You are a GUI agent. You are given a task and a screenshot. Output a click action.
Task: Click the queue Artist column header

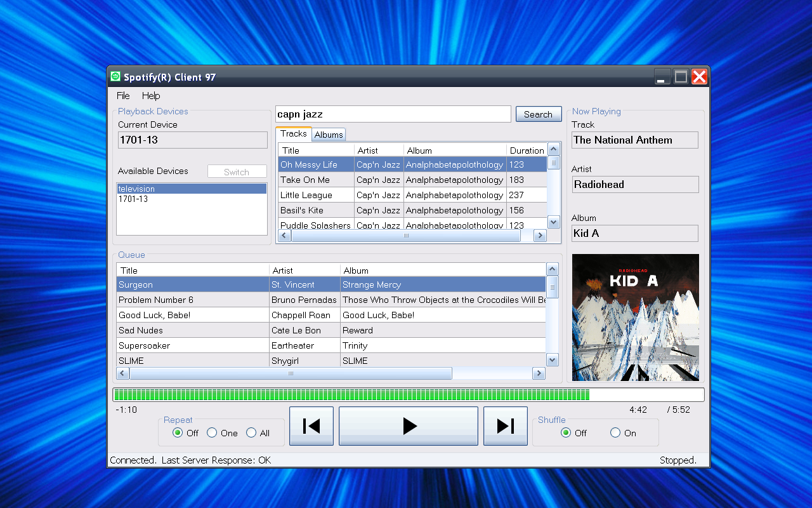[x=304, y=271]
